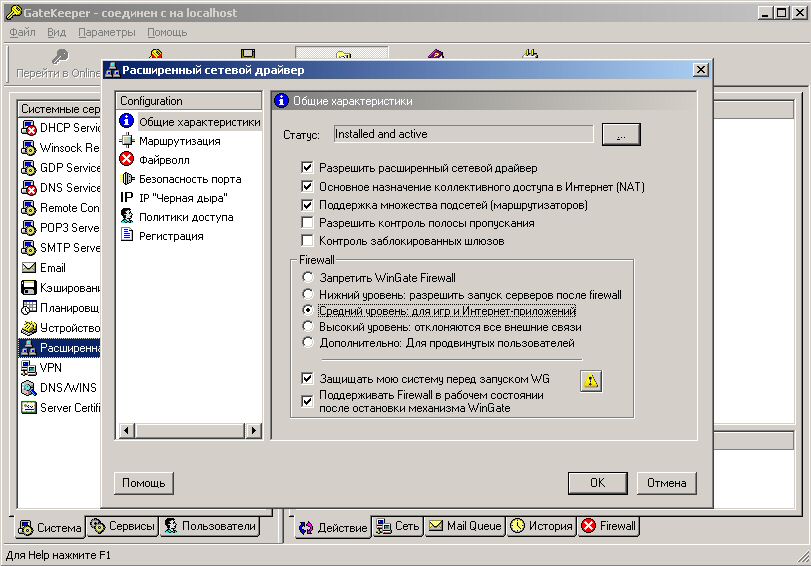Click the Отмена button

tap(667, 483)
